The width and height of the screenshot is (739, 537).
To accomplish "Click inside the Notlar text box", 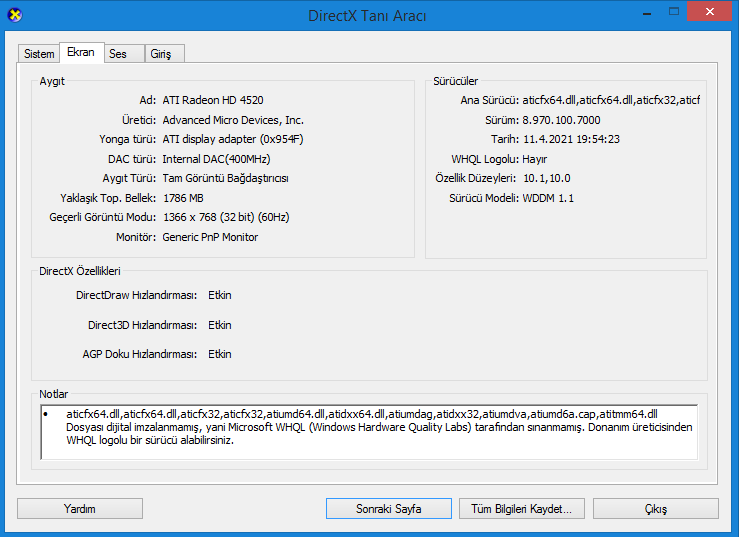I will pyautogui.click(x=369, y=432).
